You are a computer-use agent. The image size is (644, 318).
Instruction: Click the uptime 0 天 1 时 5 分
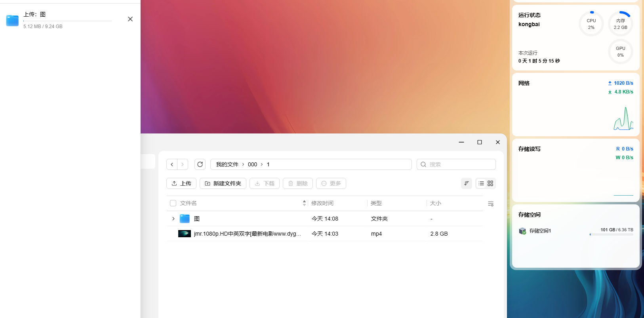[539, 61]
